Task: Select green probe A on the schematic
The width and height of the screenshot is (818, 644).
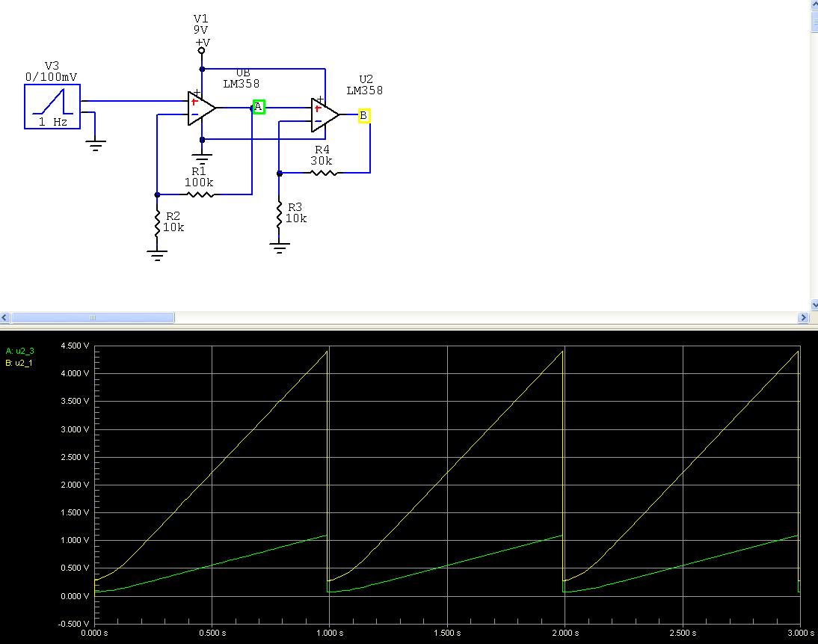Action: (259, 107)
